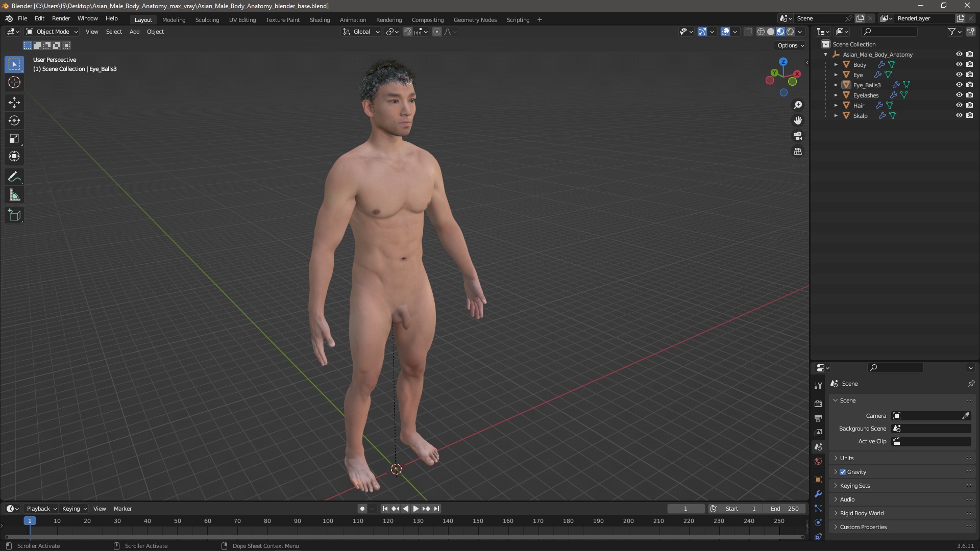Activate the Scale tool

14,138
